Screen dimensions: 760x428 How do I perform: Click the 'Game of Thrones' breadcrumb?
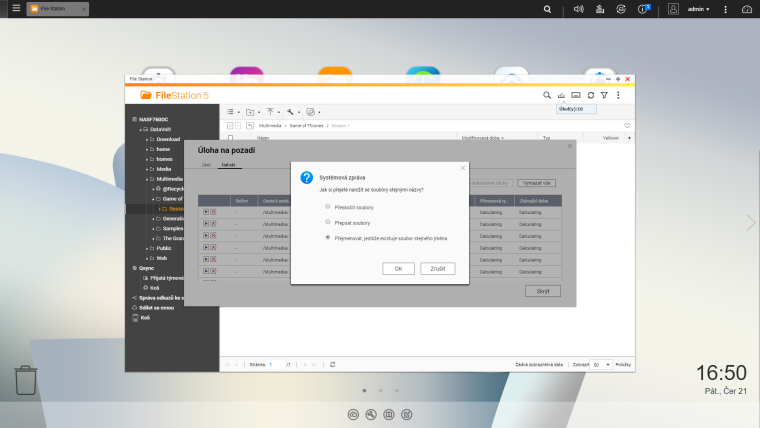(x=306, y=126)
